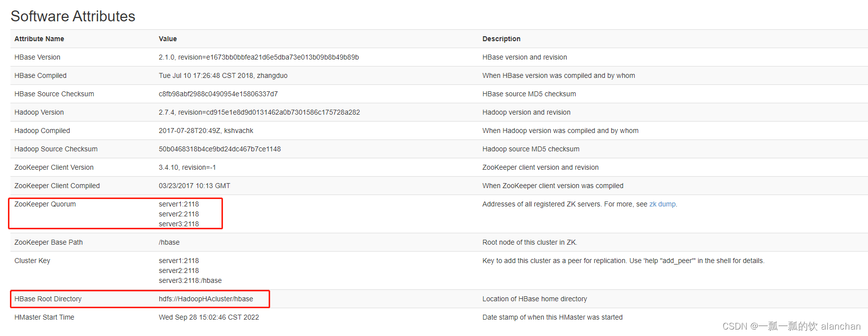Click the Attribute Name column header
The height and width of the screenshot is (336, 868).
pyautogui.click(x=39, y=39)
